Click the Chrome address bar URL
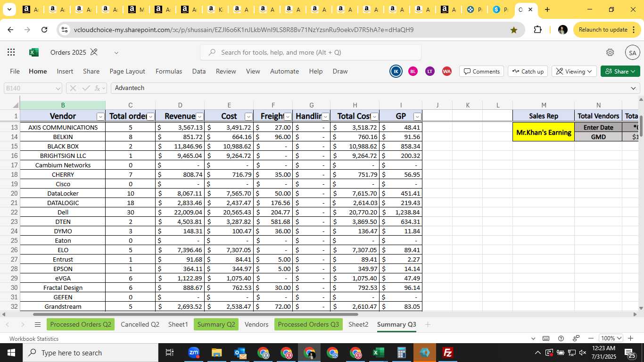 click(244, 30)
